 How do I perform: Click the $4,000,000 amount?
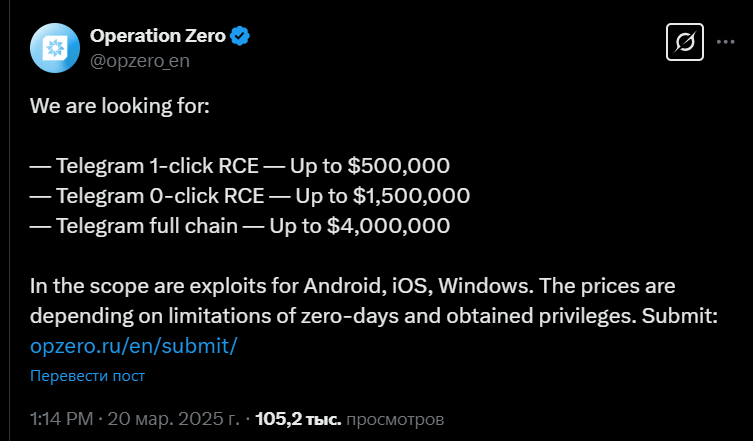[389, 225]
